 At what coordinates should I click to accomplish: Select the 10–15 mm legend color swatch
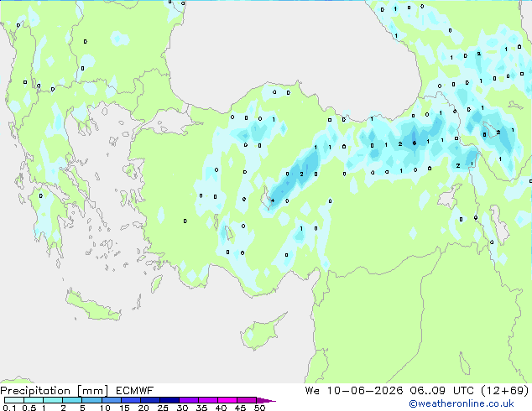pyautogui.click(x=111, y=400)
